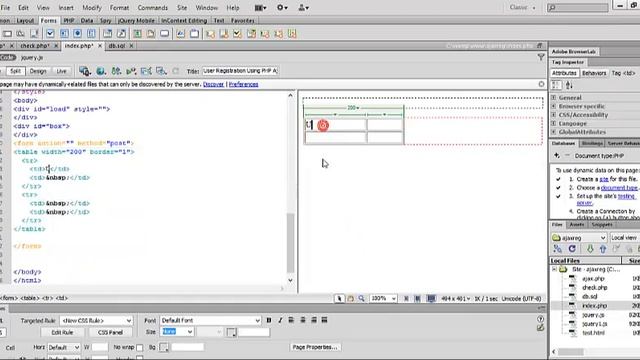Justify text in Properties panel
Image resolution: width=640 pixels, height=360 pixels.
tap(324, 320)
